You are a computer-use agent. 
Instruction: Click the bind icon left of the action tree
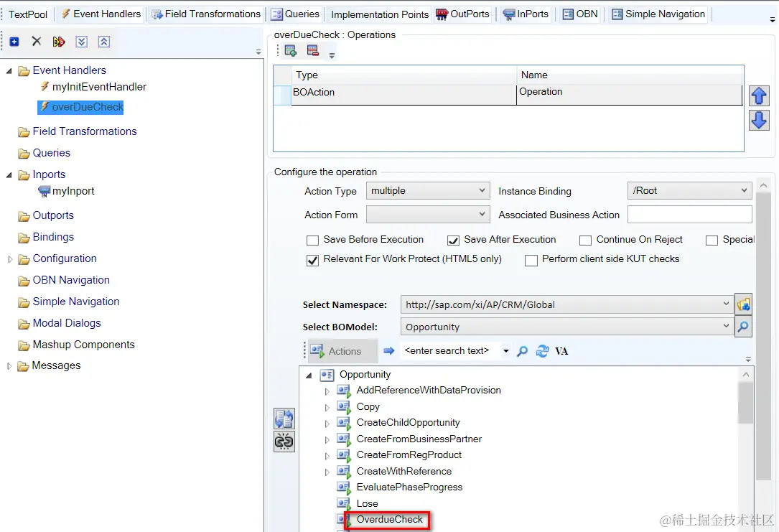[284, 419]
